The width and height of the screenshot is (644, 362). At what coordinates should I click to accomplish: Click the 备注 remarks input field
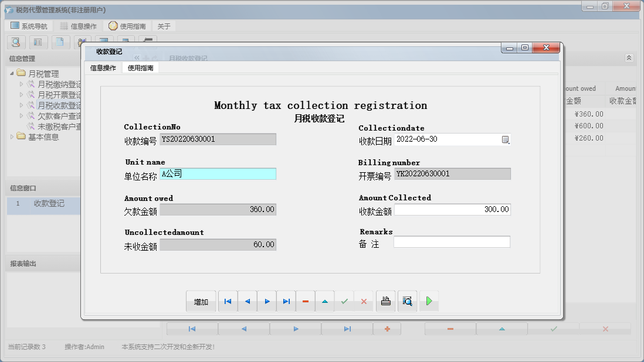[452, 242]
